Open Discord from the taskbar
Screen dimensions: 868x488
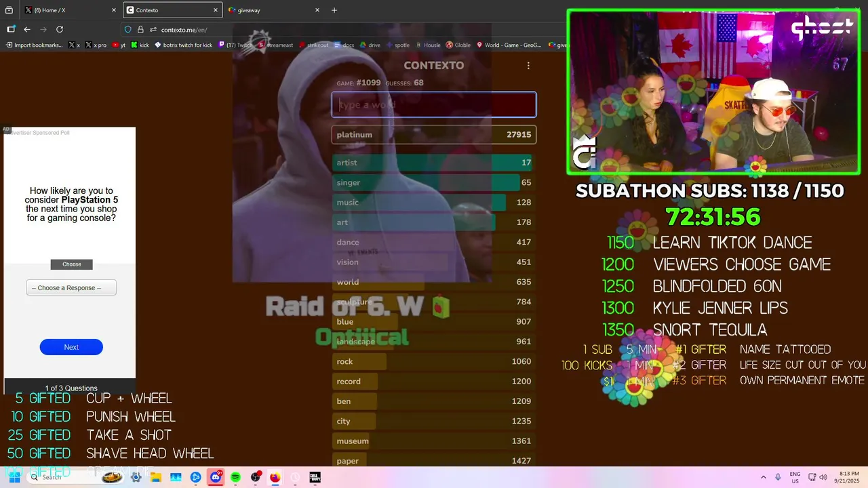pos(216,477)
